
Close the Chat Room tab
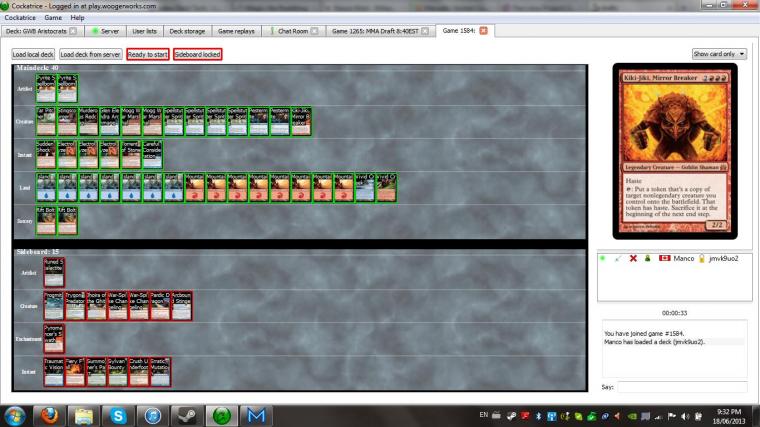[315, 31]
